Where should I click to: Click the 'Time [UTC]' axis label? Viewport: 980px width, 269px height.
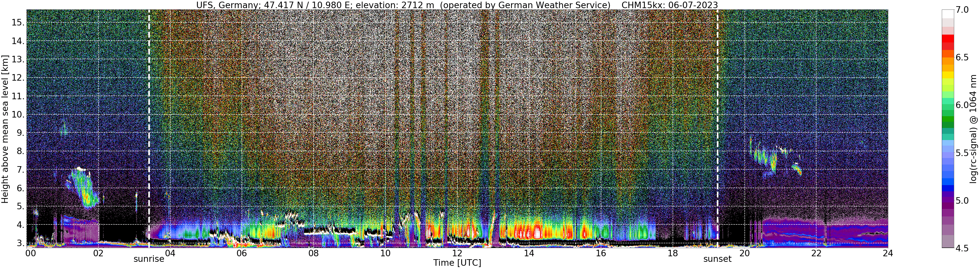457,262
